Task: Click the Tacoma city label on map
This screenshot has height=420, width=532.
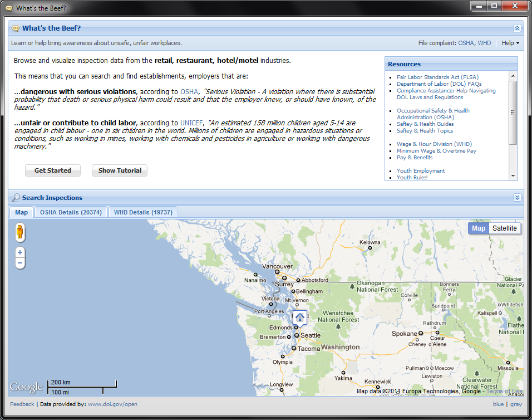Action: 309,349
